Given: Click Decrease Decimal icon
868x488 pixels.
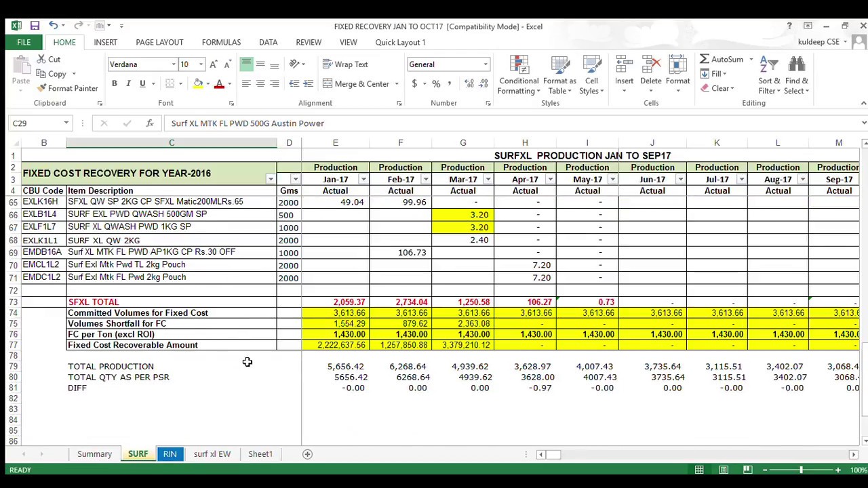Looking at the screenshot, I should point(484,84).
